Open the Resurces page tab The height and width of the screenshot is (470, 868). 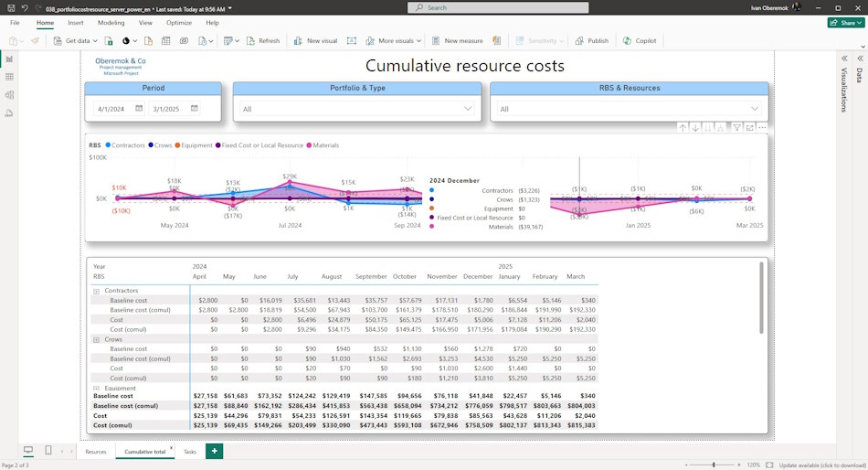(x=96, y=452)
